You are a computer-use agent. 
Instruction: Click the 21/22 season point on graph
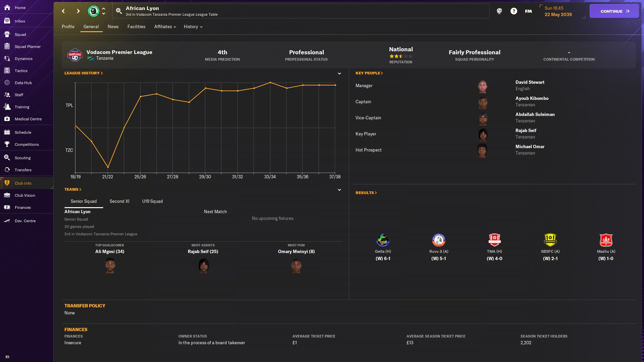(108, 167)
